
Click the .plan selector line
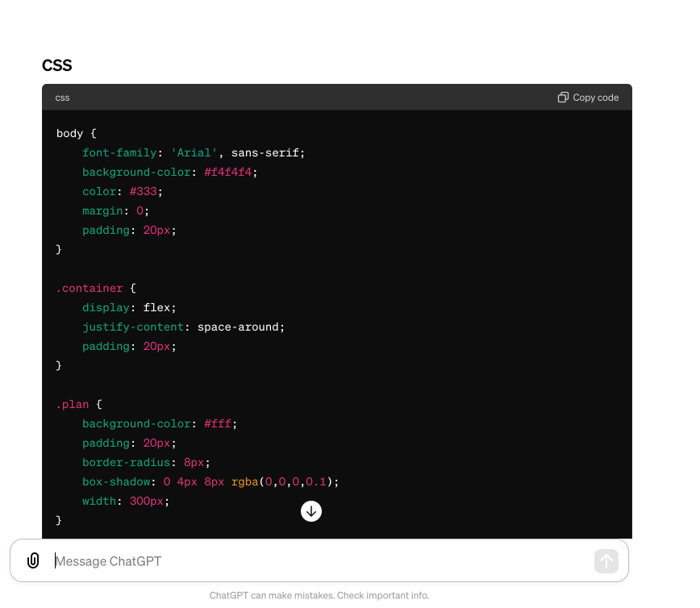(79, 405)
